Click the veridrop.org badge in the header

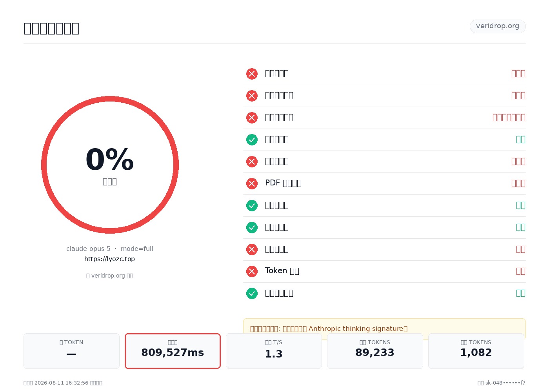pos(498,26)
